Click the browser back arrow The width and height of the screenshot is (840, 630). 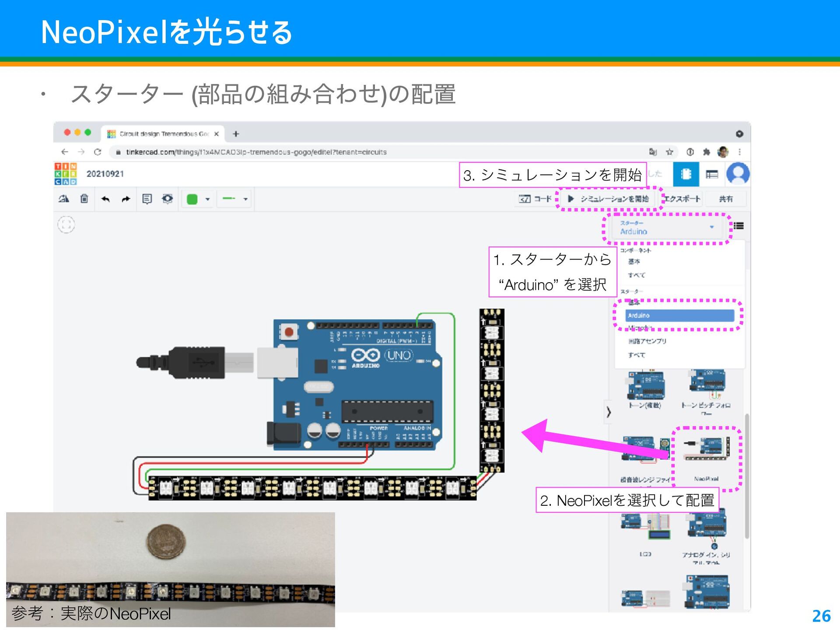[65, 152]
